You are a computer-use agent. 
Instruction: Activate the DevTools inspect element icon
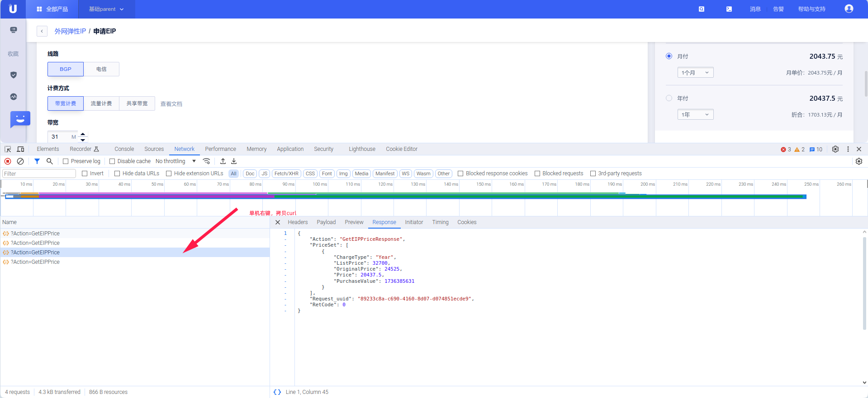pos(8,149)
